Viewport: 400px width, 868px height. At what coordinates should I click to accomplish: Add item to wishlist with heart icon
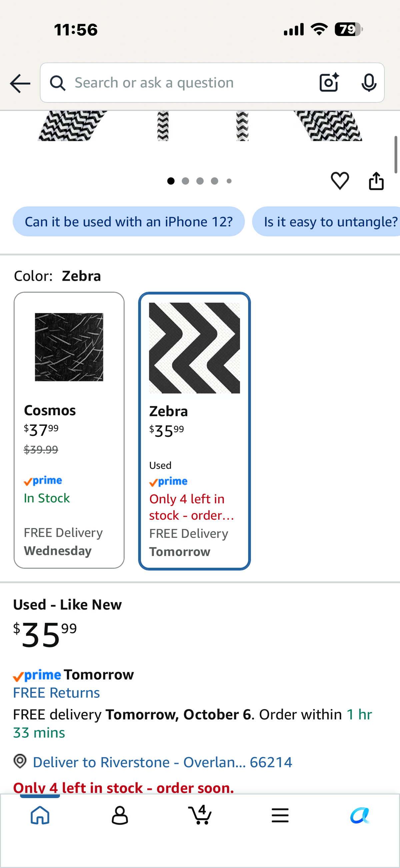click(x=340, y=181)
